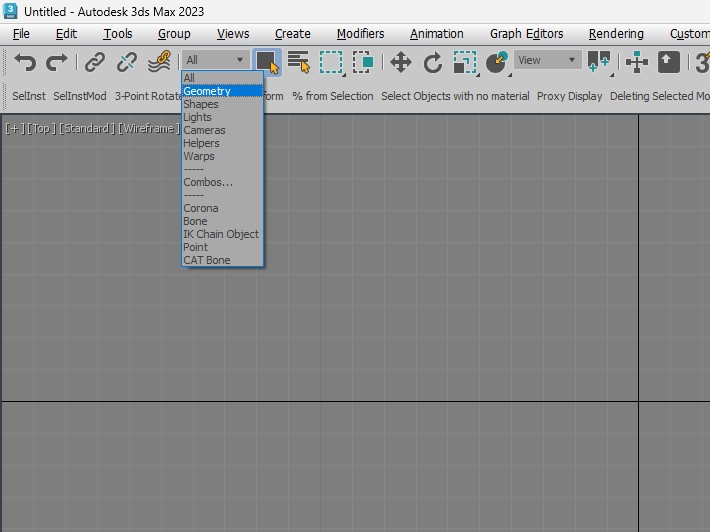The width and height of the screenshot is (710, 532).
Task: Activate the Select Object tool
Action: [x=267, y=62]
